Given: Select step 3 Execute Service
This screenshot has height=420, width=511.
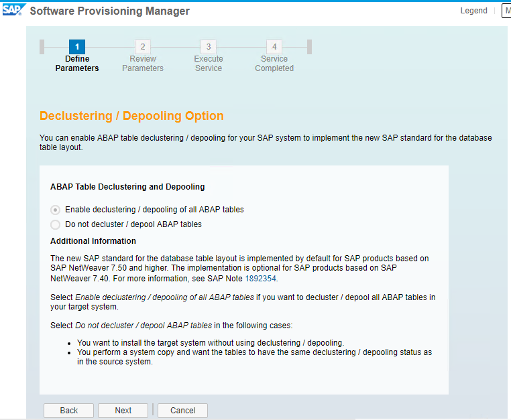Looking at the screenshot, I should (209, 47).
